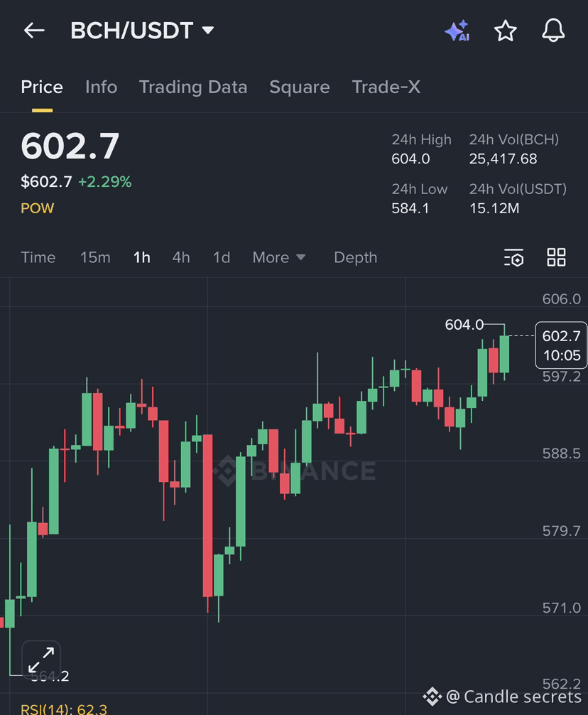The image size is (588, 715).
Task: Tap the POW category tag
Action: tap(38, 208)
